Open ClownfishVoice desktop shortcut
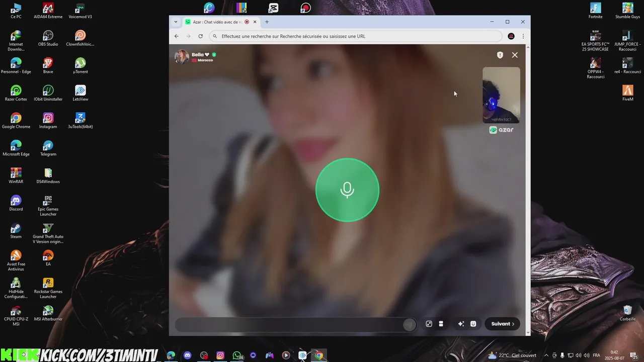The width and height of the screenshot is (644, 362). tap(80, 38)
